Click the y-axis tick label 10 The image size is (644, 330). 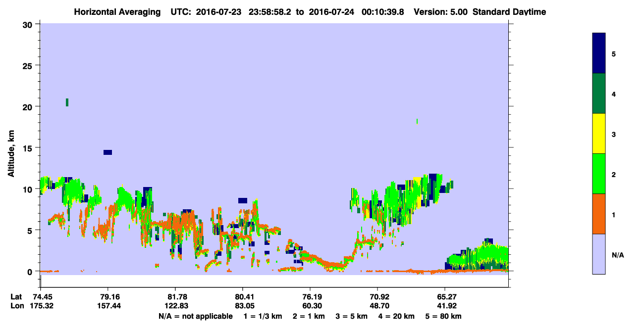coord(29,189)
